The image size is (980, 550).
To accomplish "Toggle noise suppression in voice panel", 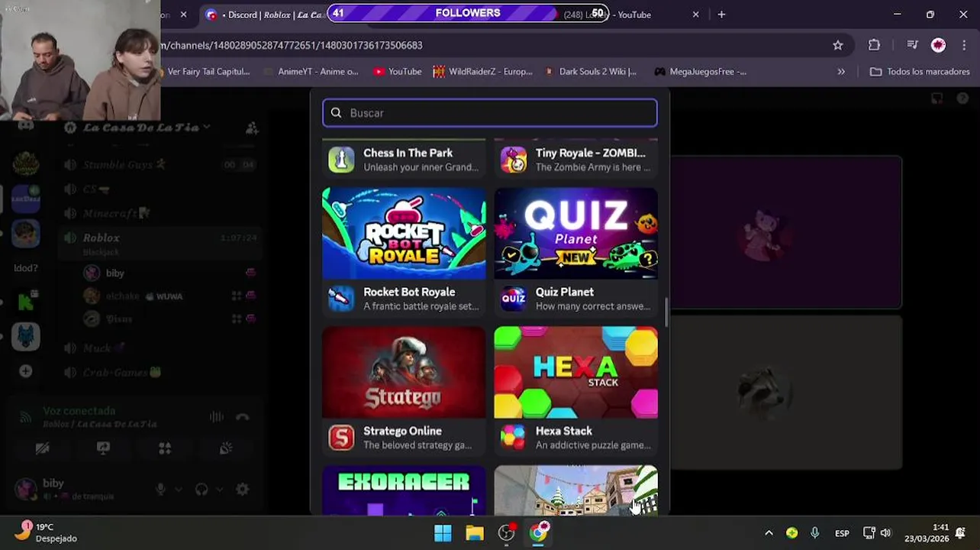I will pos(216,417).
